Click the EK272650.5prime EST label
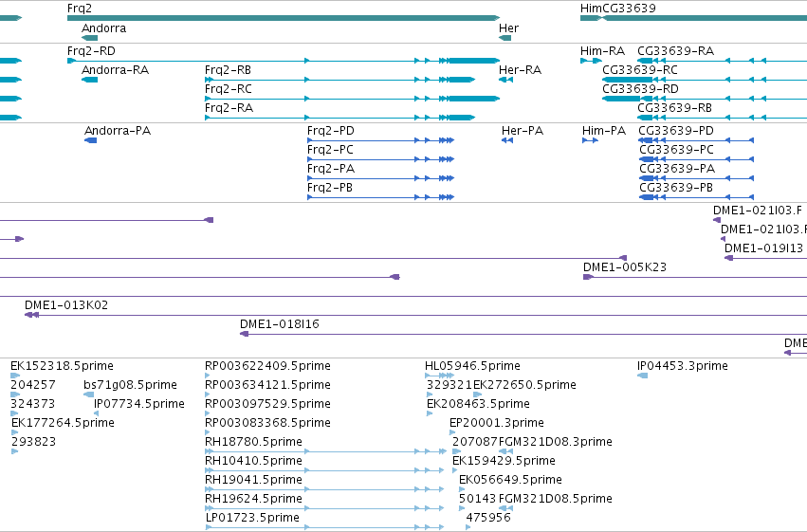The image size is (807, 532). pos(524,385)
